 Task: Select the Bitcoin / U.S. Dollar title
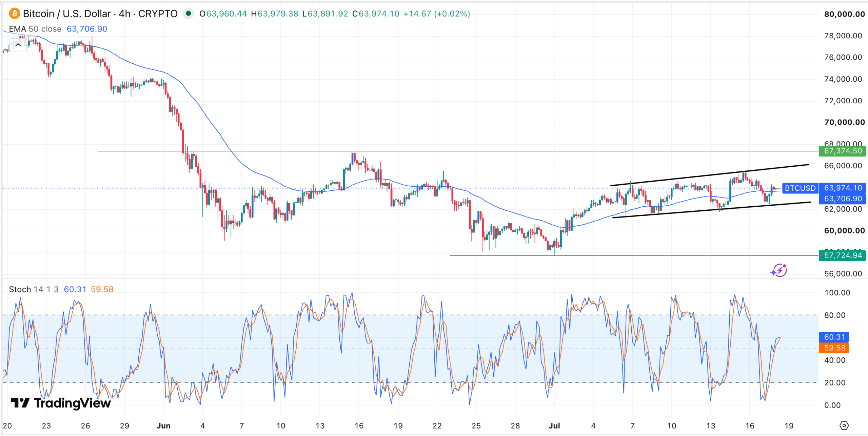67,14
